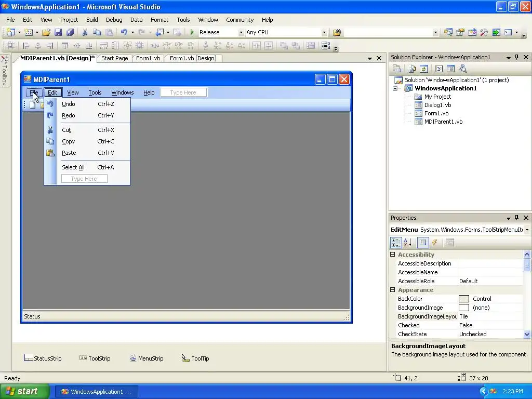Open the Debug menu in Visual Studio
This screenshot has width=532, height=399.
[x=114, y=20]
